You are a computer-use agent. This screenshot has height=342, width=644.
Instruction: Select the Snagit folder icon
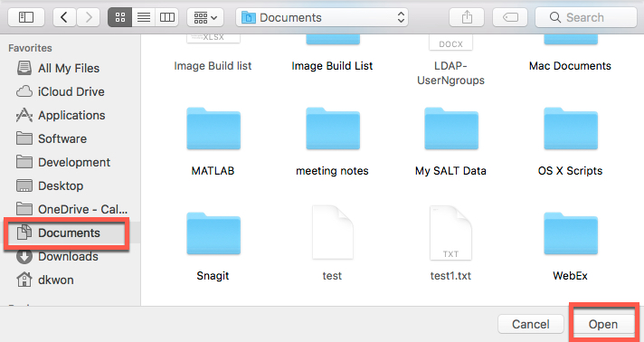pos(213,233)
